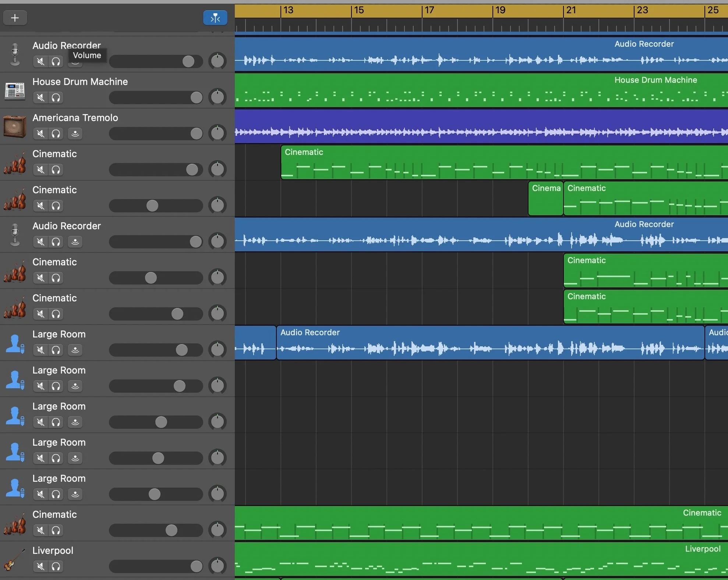Click the Liverpool bass guitar icon

(x=15, y=559)
